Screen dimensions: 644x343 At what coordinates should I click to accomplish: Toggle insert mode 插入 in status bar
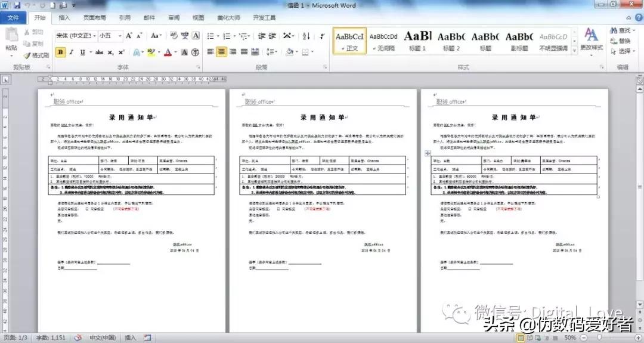tap(130, 338)
